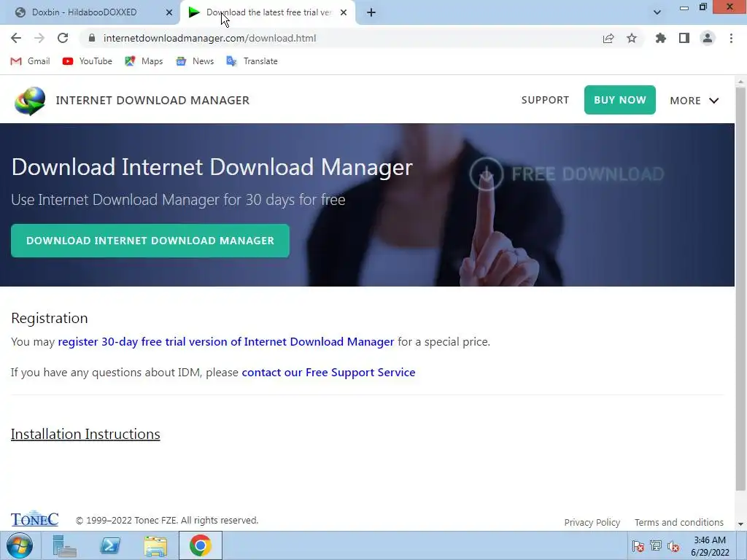Open Server Manager taskbar icon
Screen dimensions: 747x560
click(64, 545)
